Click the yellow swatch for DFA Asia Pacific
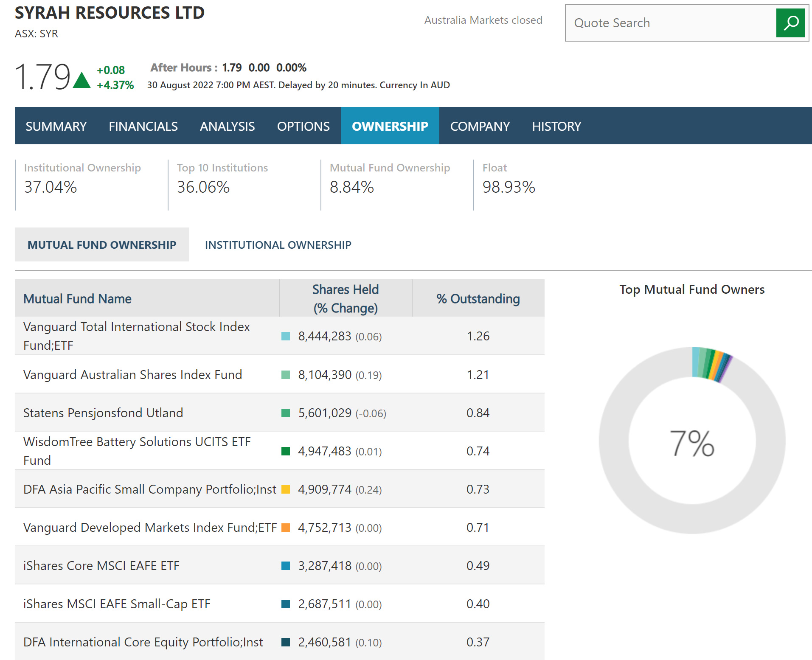The width and height of the screenshot is (812, 660). pyautogui.click(x=286, y=489)
